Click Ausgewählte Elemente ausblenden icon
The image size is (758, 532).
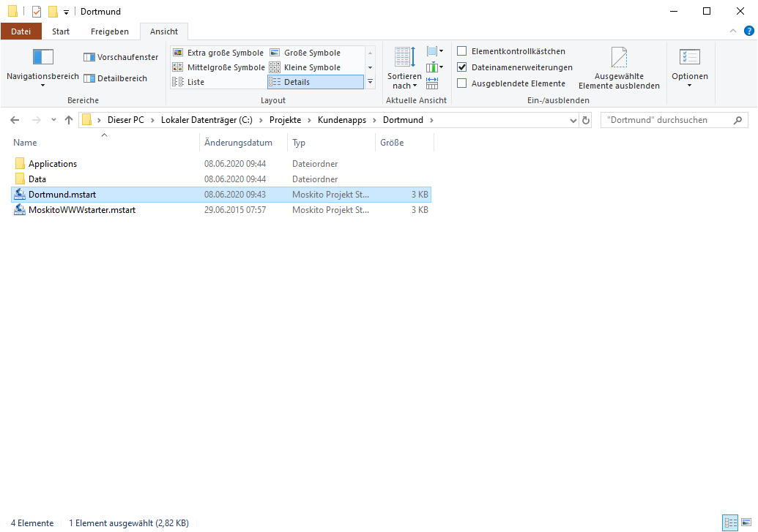coord(619,59)
